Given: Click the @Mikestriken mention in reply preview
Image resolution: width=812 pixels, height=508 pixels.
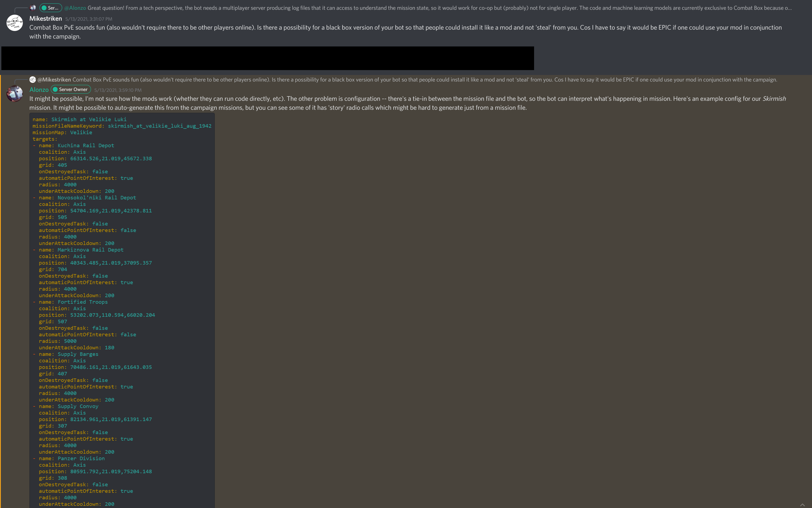Looking at the screenshot, I should (54, 80).
